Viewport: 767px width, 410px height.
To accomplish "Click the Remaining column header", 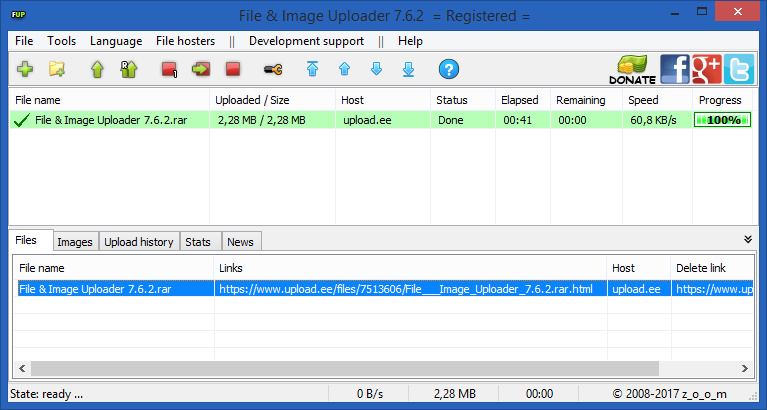I will coord(587,100).
